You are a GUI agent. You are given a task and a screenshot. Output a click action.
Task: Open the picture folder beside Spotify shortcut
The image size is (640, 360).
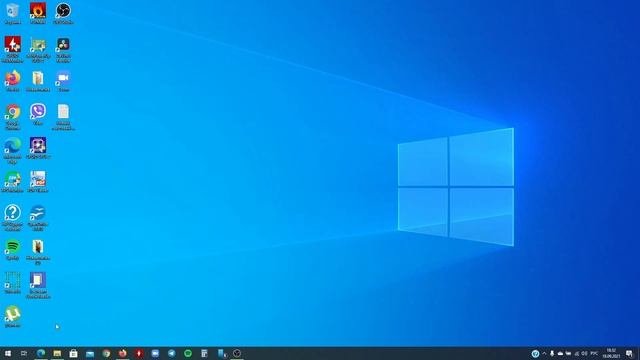(38, 251)
